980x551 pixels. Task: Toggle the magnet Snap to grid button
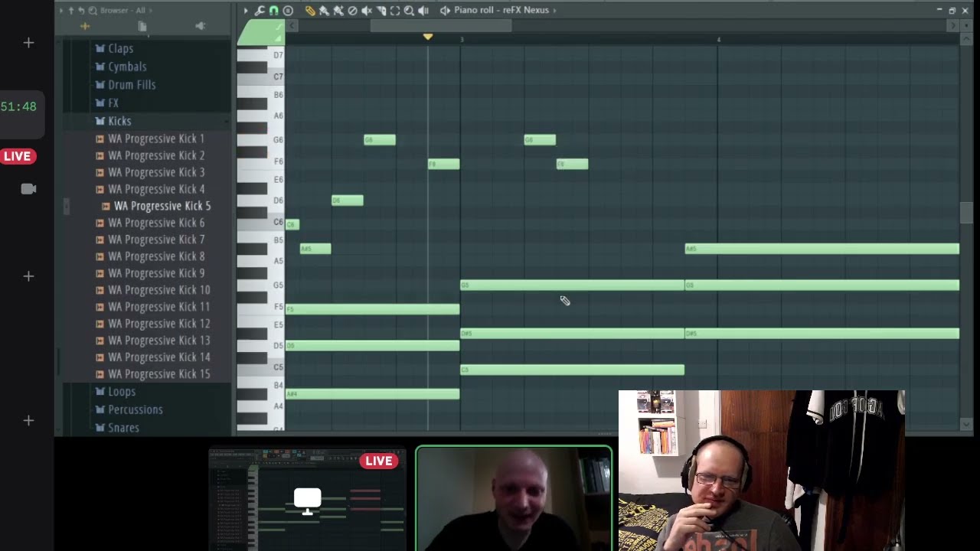[x=273, y=11]
